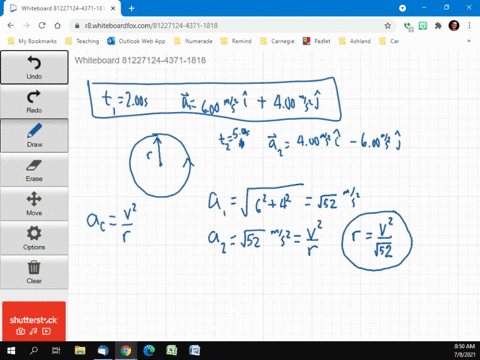The width and height of the screenshot is (480, 360).
Task: Open Outlook Web App bookmark
Action: 136,41
